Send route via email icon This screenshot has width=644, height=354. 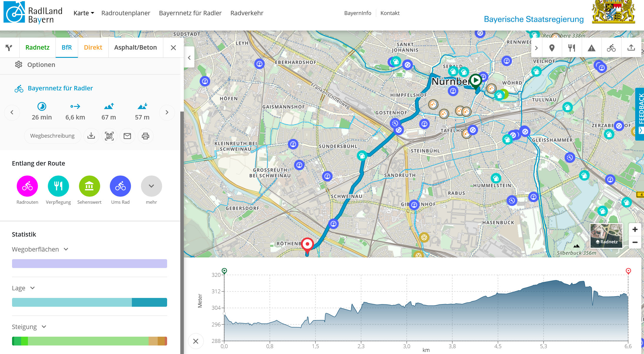[127, 136]
